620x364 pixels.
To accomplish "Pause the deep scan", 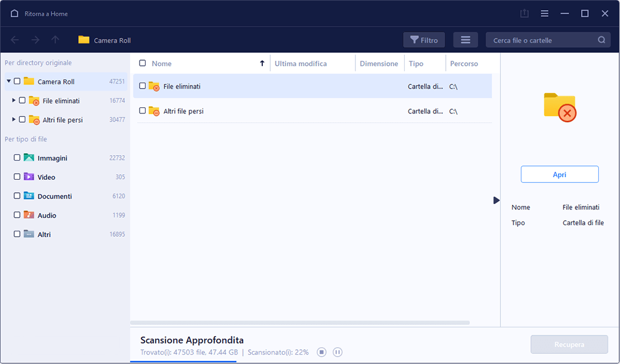I will pos(337,352).
